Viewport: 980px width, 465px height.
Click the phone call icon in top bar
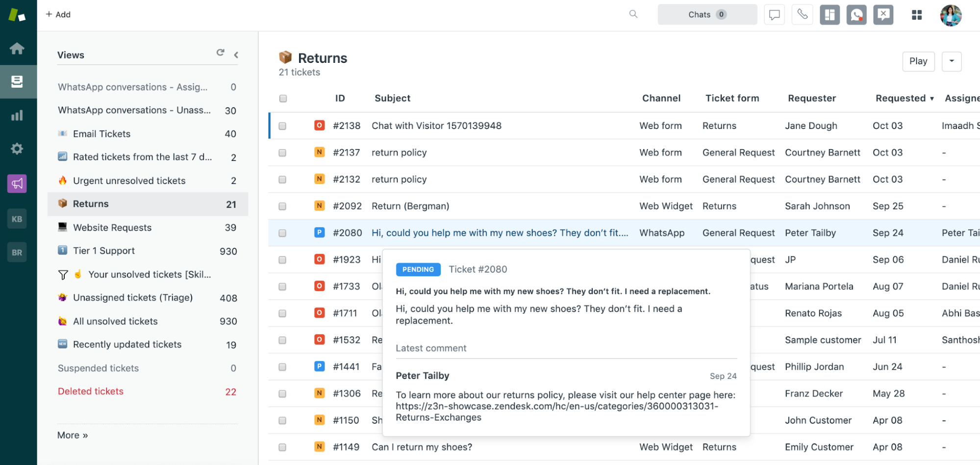point(802,14)
